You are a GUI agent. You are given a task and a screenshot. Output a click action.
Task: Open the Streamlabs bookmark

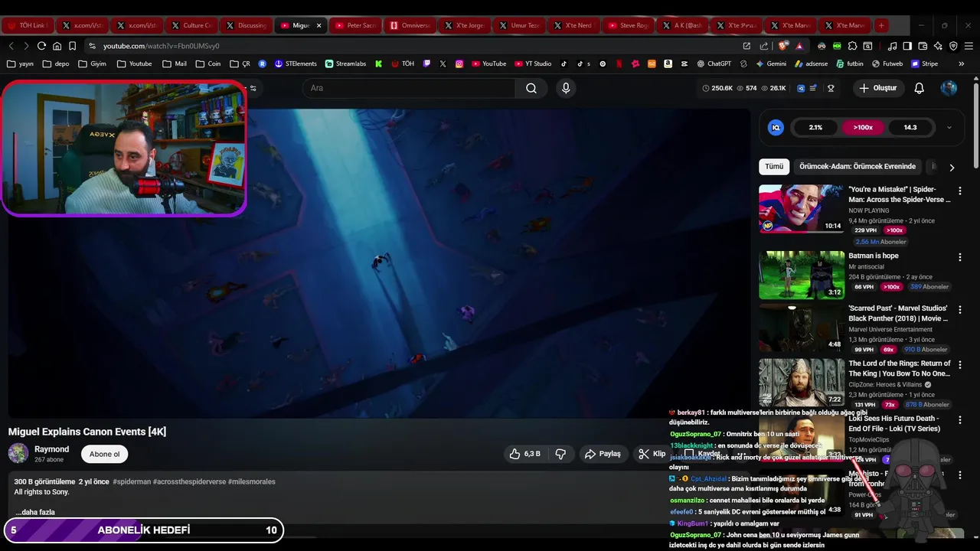(345, 64)
